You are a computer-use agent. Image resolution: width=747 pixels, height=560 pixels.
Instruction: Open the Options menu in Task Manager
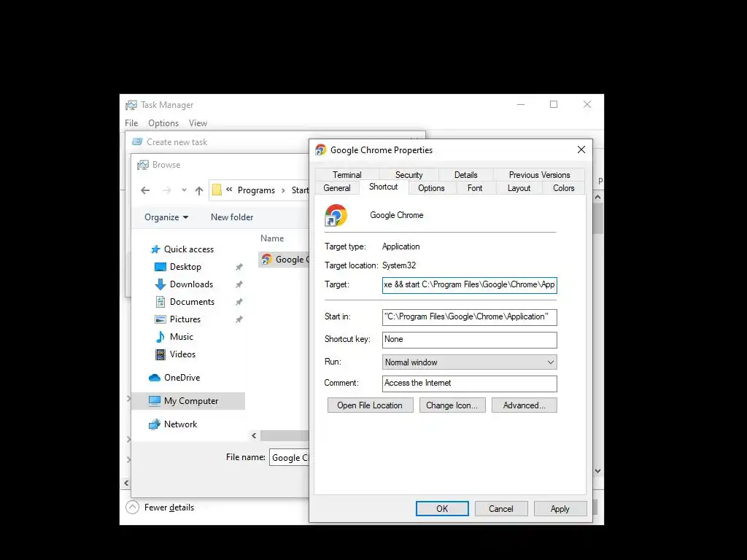[x=163, y=122]
